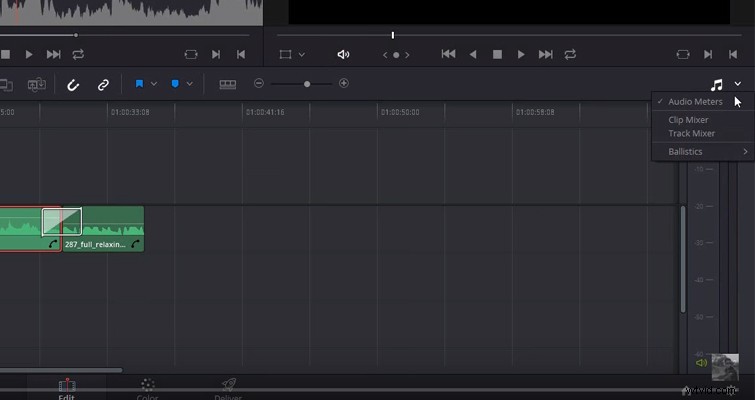This screenshot has height=400, width=755.
Task: Click the timeline viewer transform overlay icon
Action: (x=286, y=54)
